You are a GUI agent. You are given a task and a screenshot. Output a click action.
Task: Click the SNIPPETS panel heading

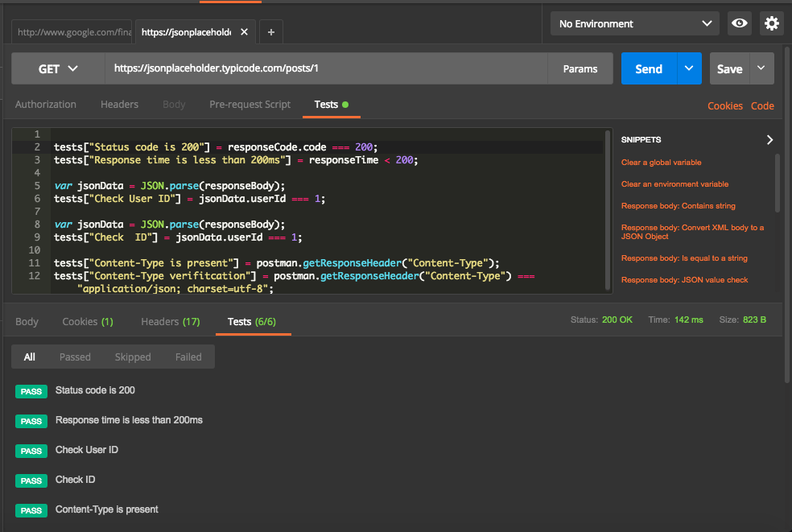pos(641,140)
